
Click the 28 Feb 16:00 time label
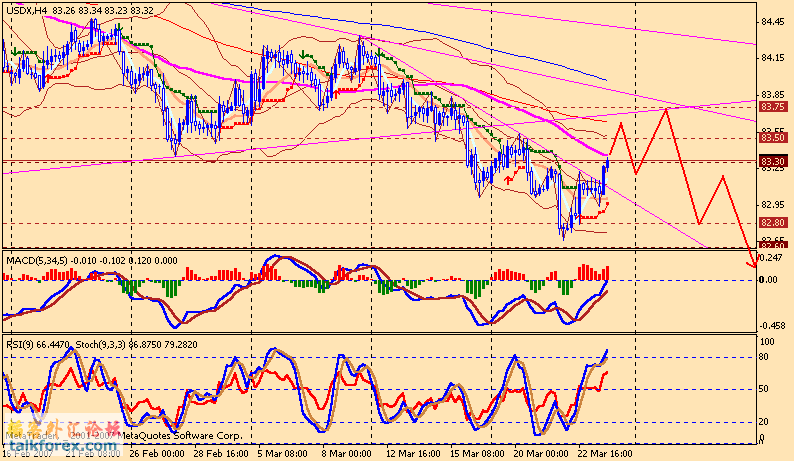(221, 453)
